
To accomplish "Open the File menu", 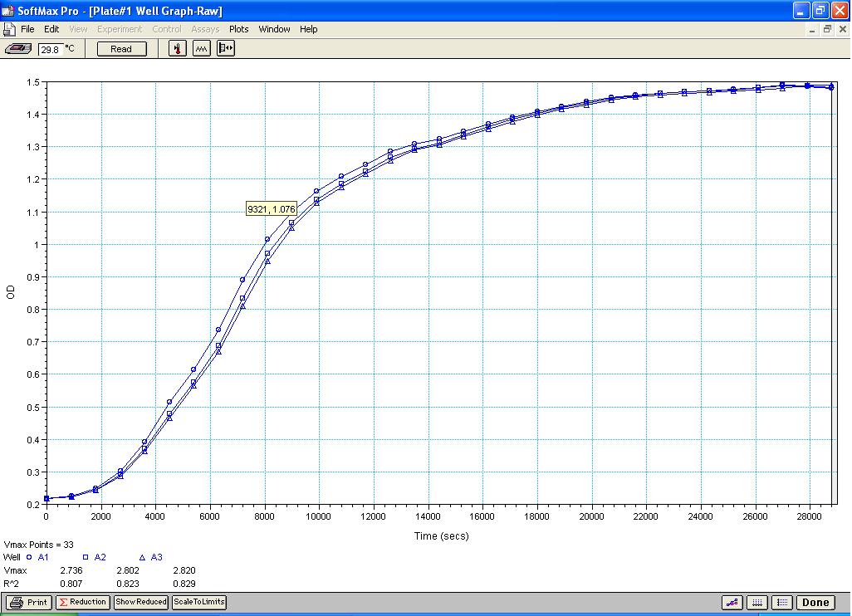I will 27,29.
